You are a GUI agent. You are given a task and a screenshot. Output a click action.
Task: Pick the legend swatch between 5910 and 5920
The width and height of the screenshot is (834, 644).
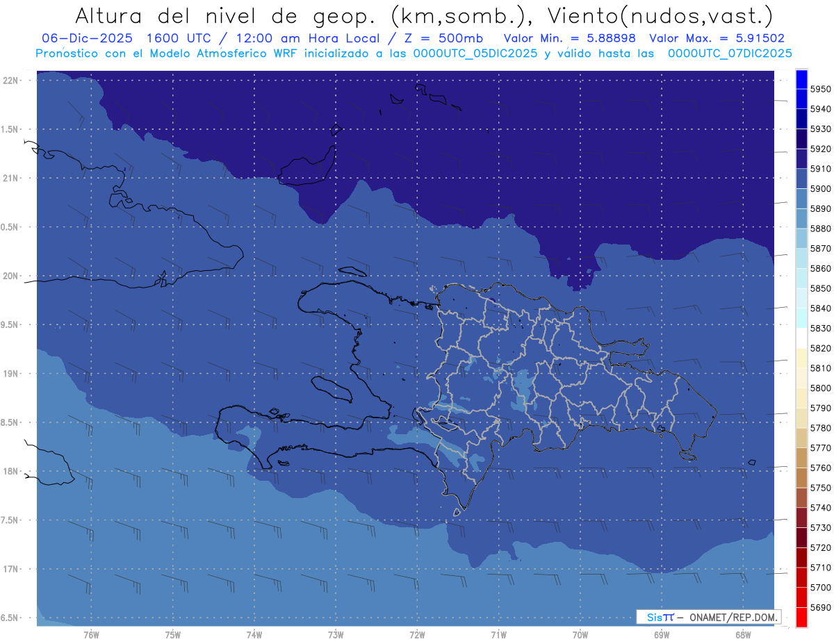coord(801,159)
